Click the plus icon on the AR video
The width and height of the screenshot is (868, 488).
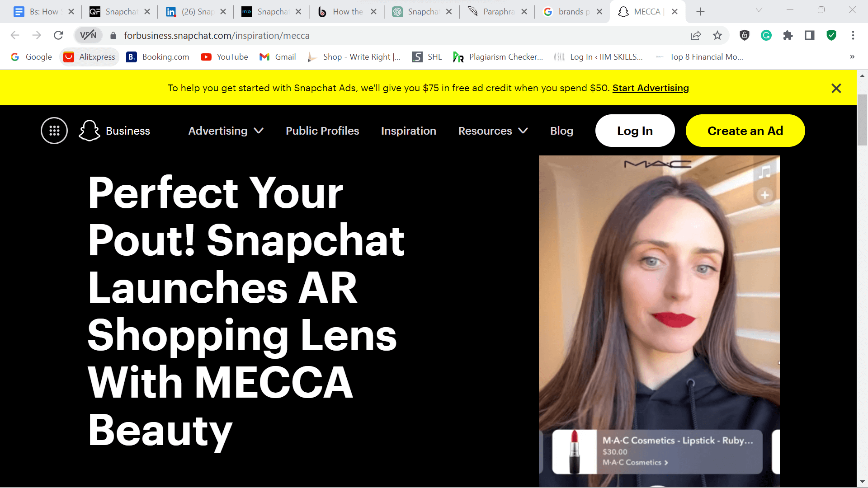point(764,195)
